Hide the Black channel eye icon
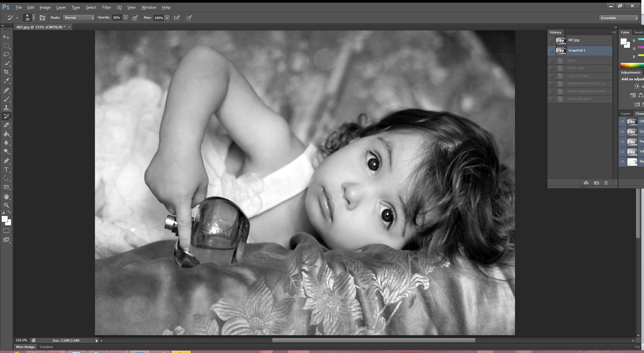 click(x=622, y=162)
